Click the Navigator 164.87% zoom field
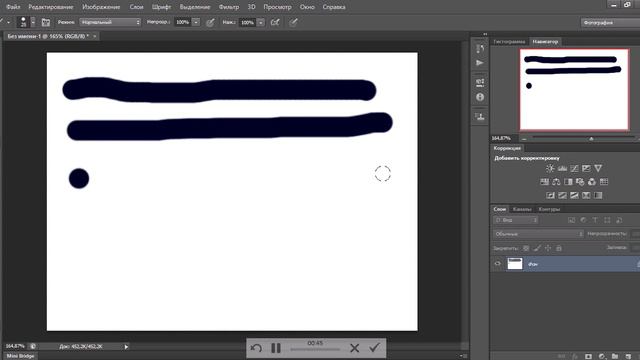The height and width of the screenshot is (360, 640). pyautogui.click(x=502, y=138)
